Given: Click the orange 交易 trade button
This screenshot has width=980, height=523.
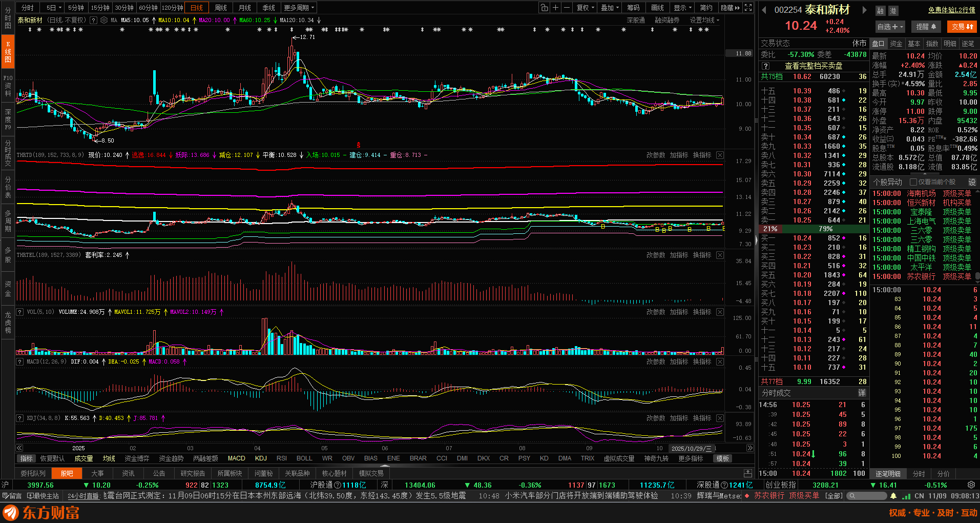Looking at the screenshot, I should [x=962, y=27].
